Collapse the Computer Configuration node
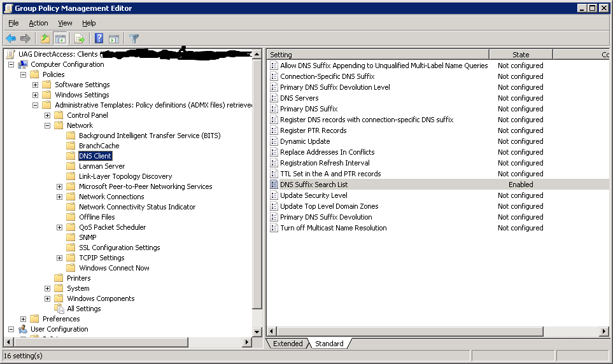The image size is (613, 364). pos(11,64)
